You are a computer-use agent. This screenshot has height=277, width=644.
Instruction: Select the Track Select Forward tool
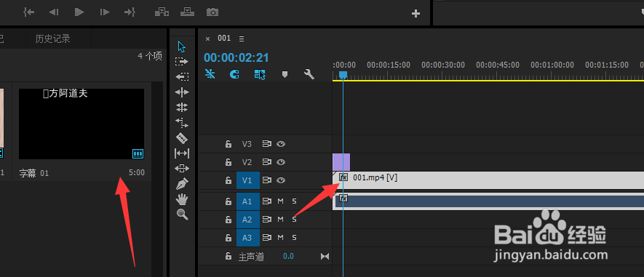pos(181,62)
